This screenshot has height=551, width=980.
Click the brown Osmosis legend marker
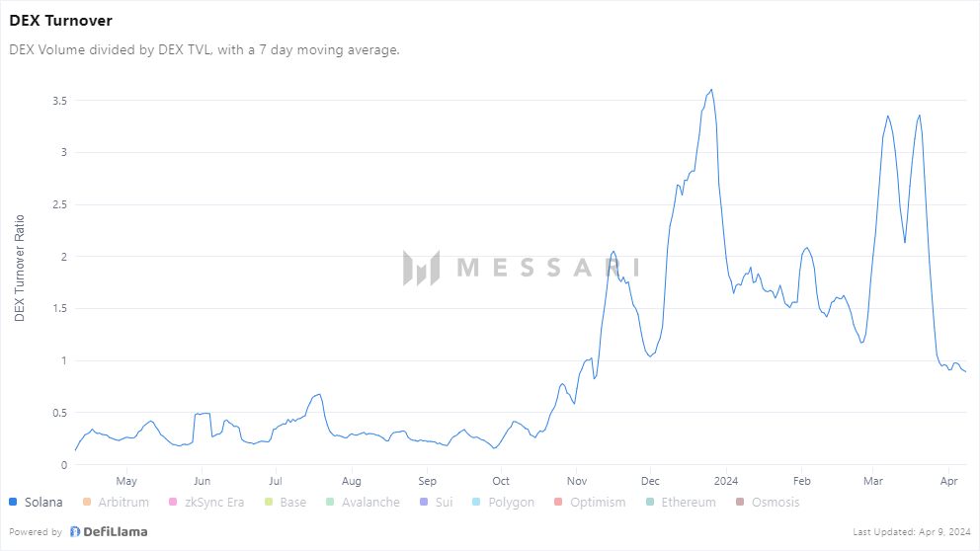coord(740,503)
